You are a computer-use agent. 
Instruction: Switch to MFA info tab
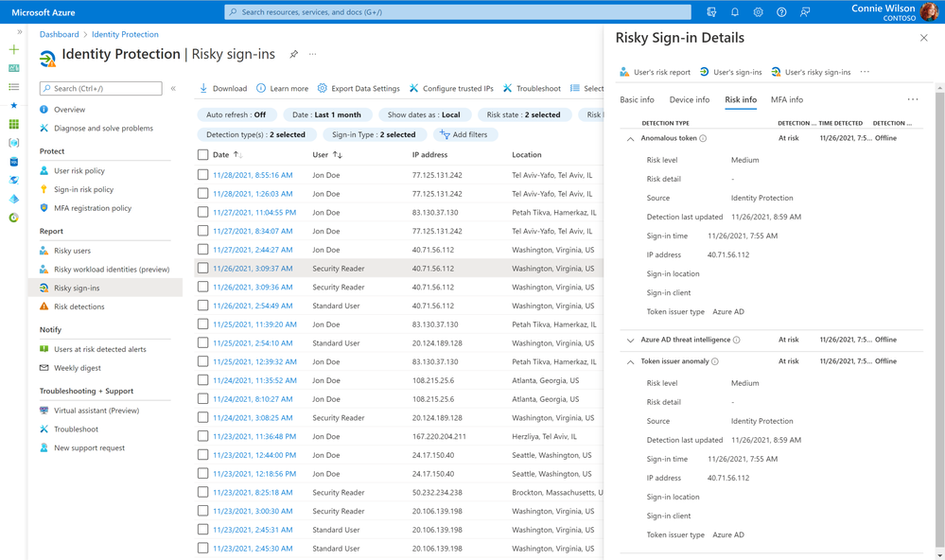pos(787,99)
